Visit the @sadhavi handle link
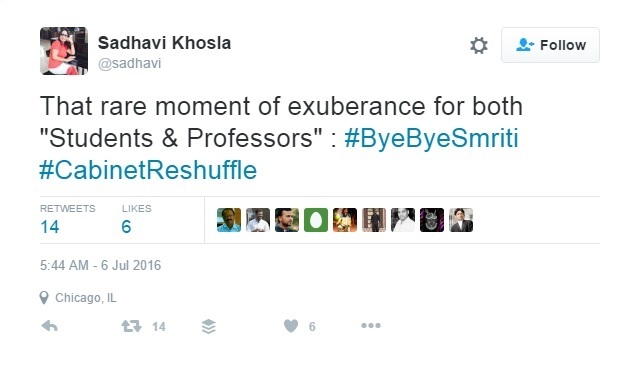The height and width of the screenshot is (374, 622). point(129,63)
